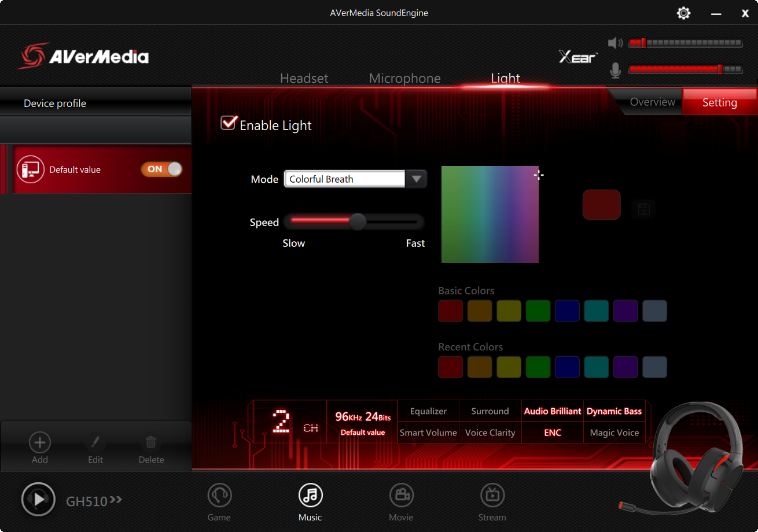
Task: Click the AVerMedia logo
Action: click(x=84, y=56)
